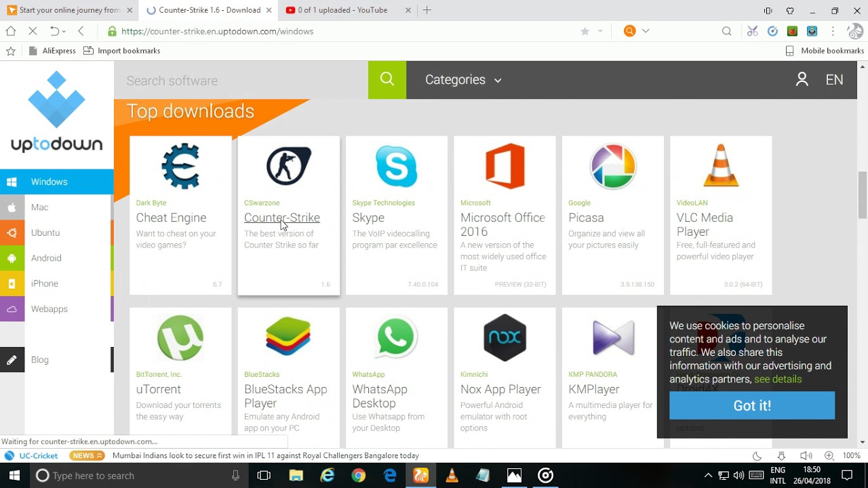Click the 100% zoom level indicator
Screen dimensions: 868x488
coord(852,456)
